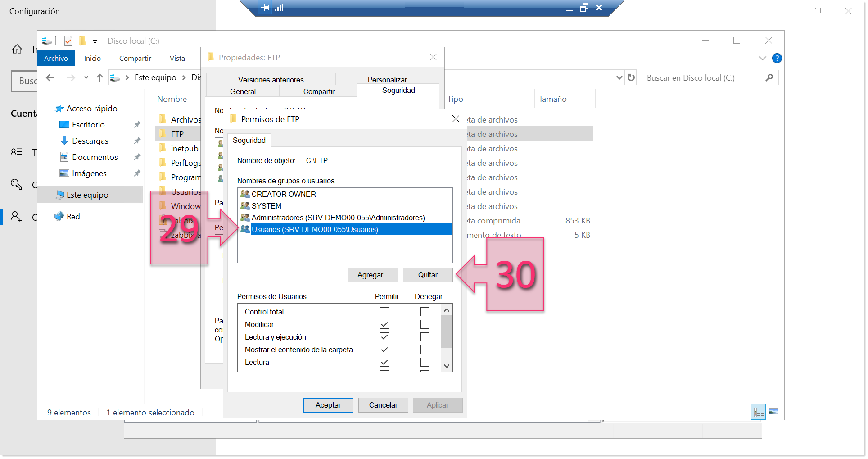The height and width of the screenshot is (459, 868).
Task: Switch to the Compartir ribbon tab
Action: 135,58
